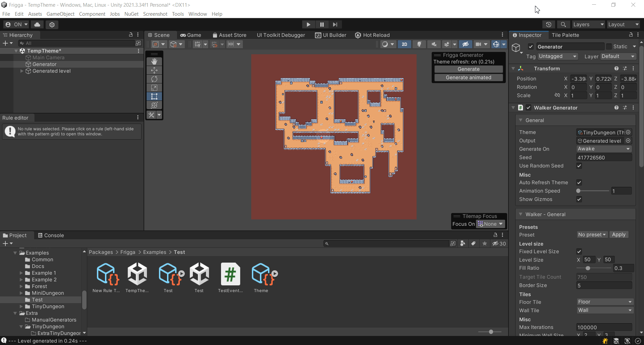Image resolution: width=644 pixels, height=345 pixels.
Task: Open the Component menu
Action: point(92,14)
